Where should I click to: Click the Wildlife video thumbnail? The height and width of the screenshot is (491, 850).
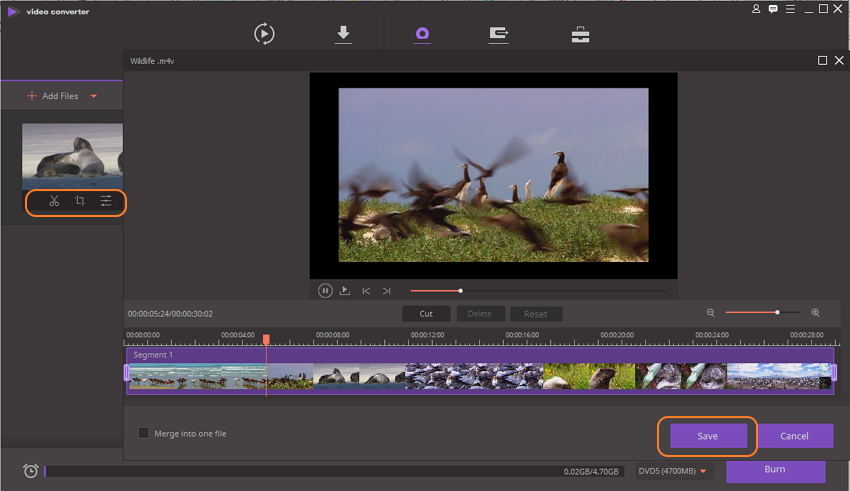click(72, 150)
